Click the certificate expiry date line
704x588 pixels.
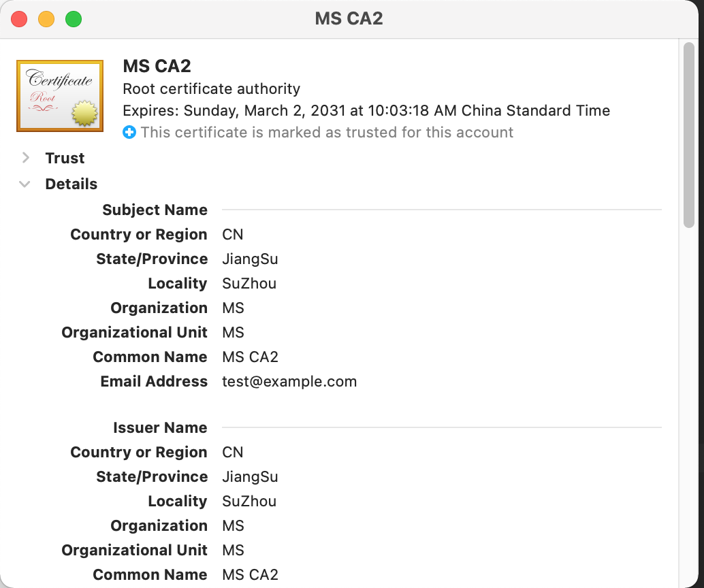click(x=366, y=110)
